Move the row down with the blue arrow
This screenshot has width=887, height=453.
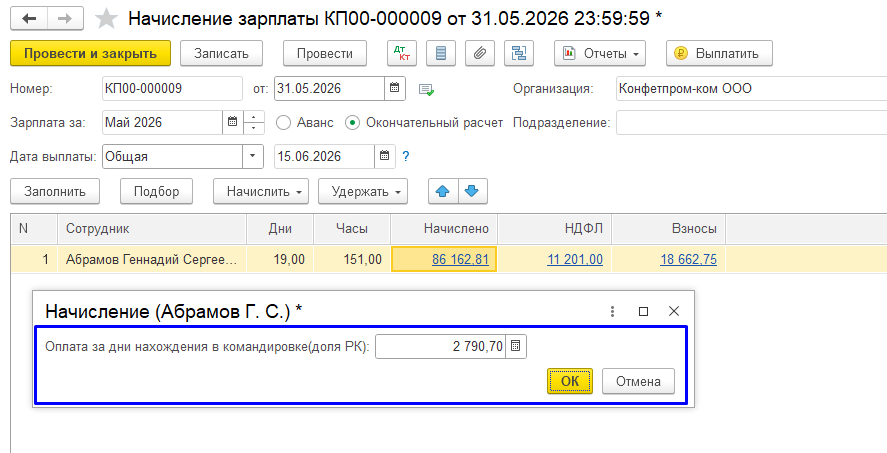tap(472, 192)
